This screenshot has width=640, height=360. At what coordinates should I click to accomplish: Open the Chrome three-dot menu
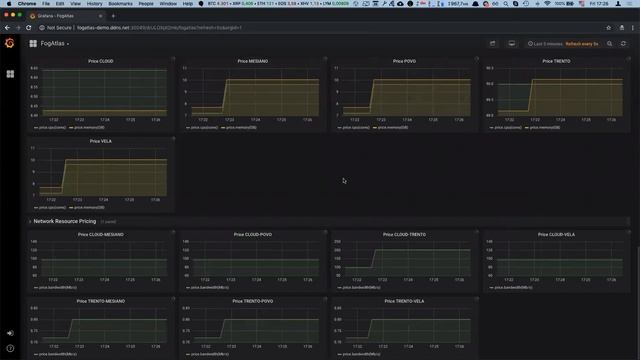(633, 28)
